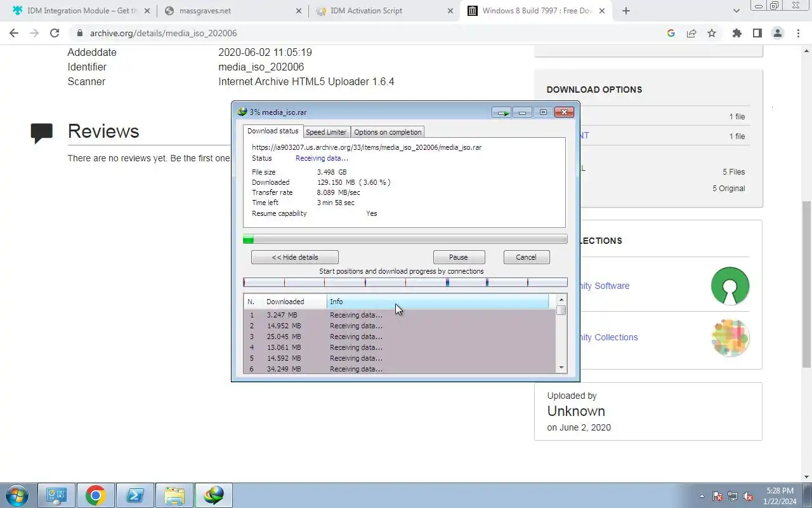The width and height of the screenshot is (812, 508).
Task: Click the download URL text in IDM
Action: (367, 147)
